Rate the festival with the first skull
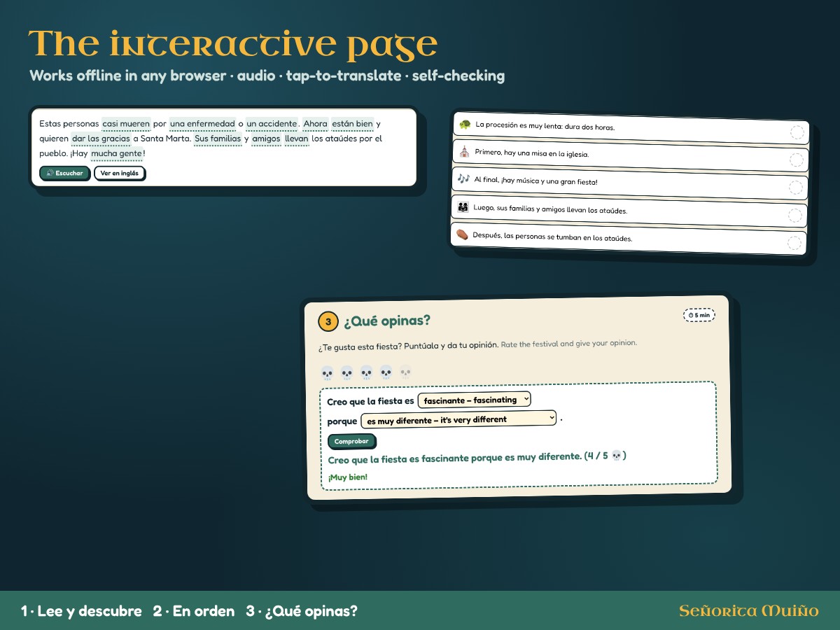The width and height of the screenshot is (840, 630). click(x=328, y=373)
